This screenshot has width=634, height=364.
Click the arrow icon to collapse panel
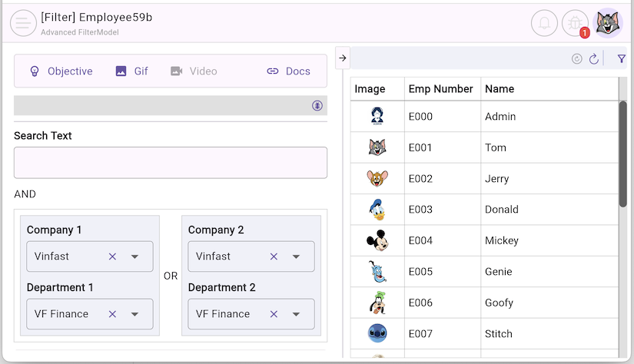343,58
